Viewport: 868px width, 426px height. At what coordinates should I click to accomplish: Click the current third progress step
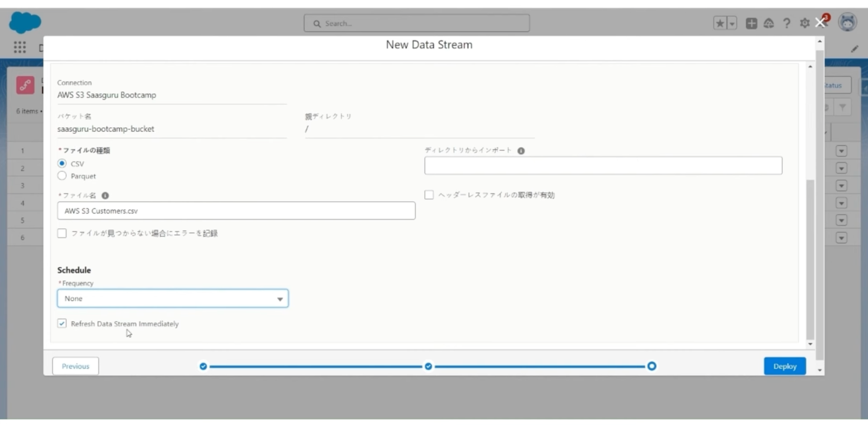(x=652, y=366)
